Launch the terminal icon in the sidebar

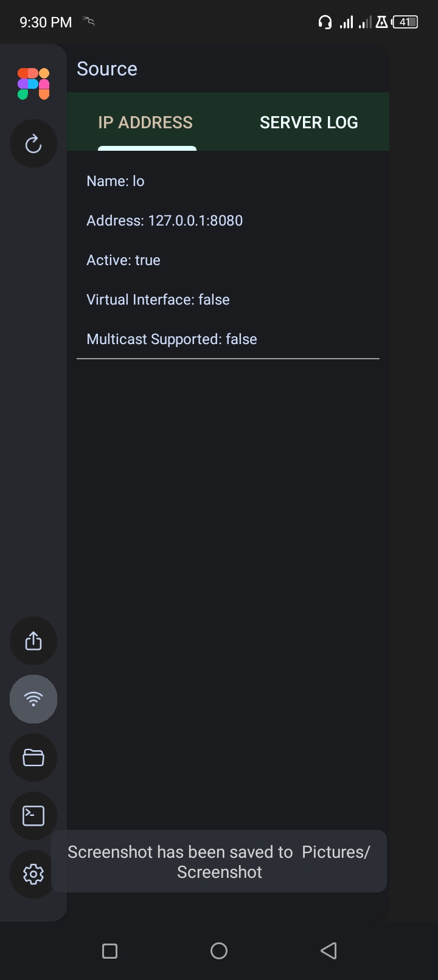click(33, 816)
